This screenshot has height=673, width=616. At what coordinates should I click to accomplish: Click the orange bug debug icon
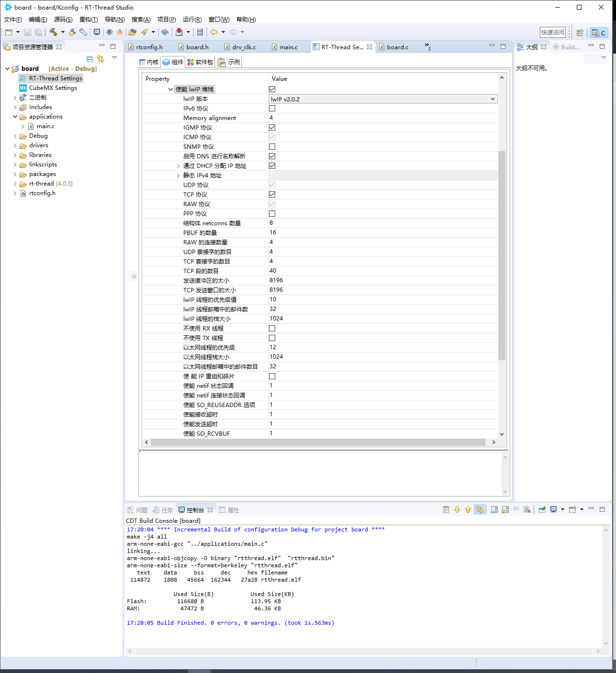[x=120, y=32]
